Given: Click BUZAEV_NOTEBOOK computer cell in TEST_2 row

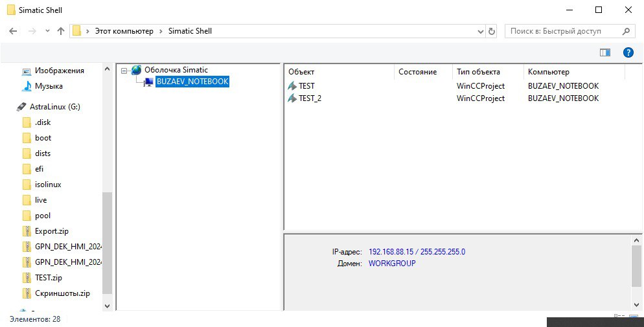Looking at the screenshot, I should point(563,98).
